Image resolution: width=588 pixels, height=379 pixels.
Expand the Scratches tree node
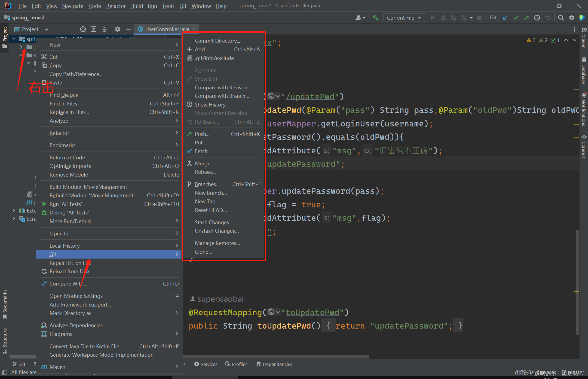pos(14,219)
